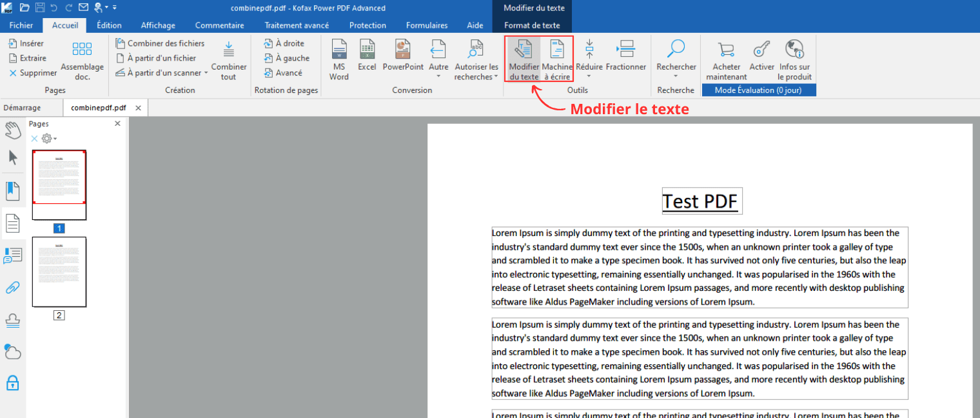Convert to MS Word
This screenshot has height=418, width=980.
(x=339, y=61)
